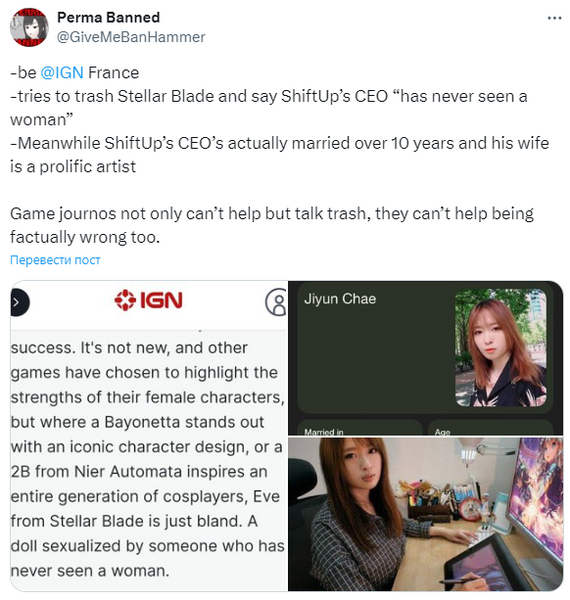Screen dimensions: 570x600
Task: Click the Перевести пост translate link
Action: point(55,260)
